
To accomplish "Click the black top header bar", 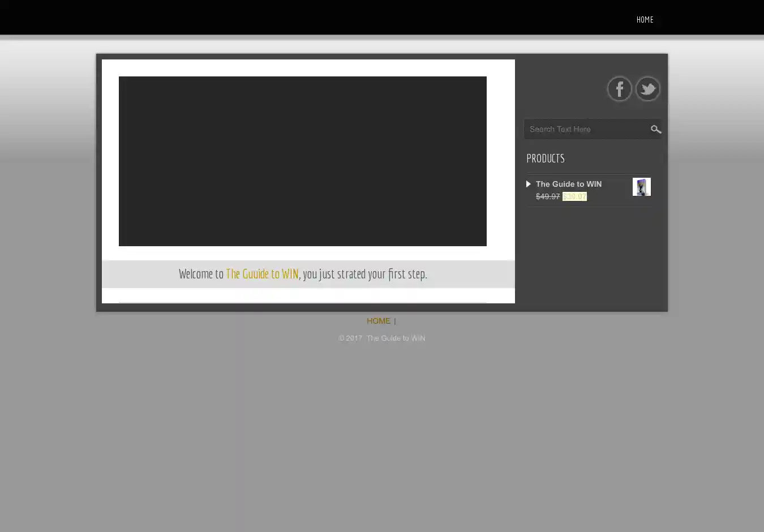I will tap(283, 17).
